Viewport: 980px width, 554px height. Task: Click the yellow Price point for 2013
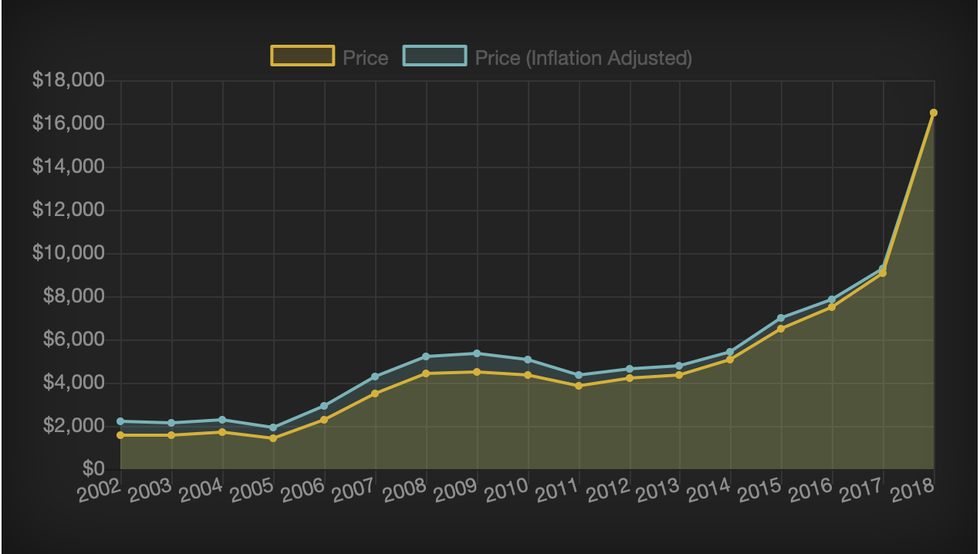(x=679, y=375)
